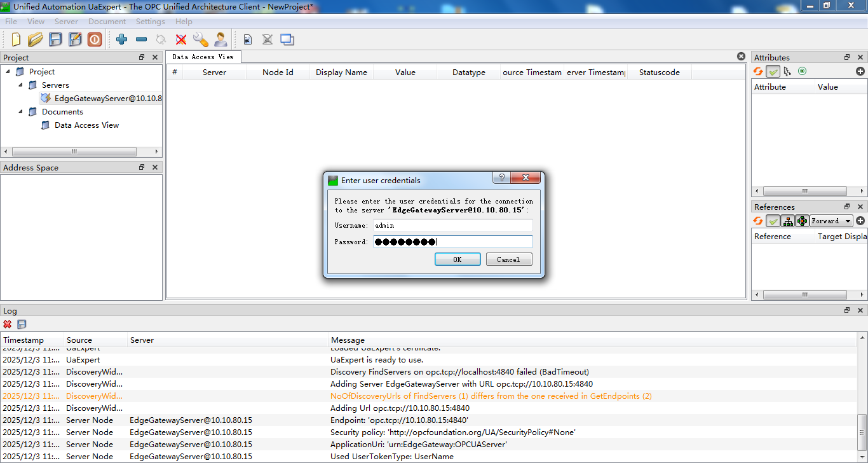Collapse the Documents tree node
Screen dimensions: 868x463
point(20,111)
